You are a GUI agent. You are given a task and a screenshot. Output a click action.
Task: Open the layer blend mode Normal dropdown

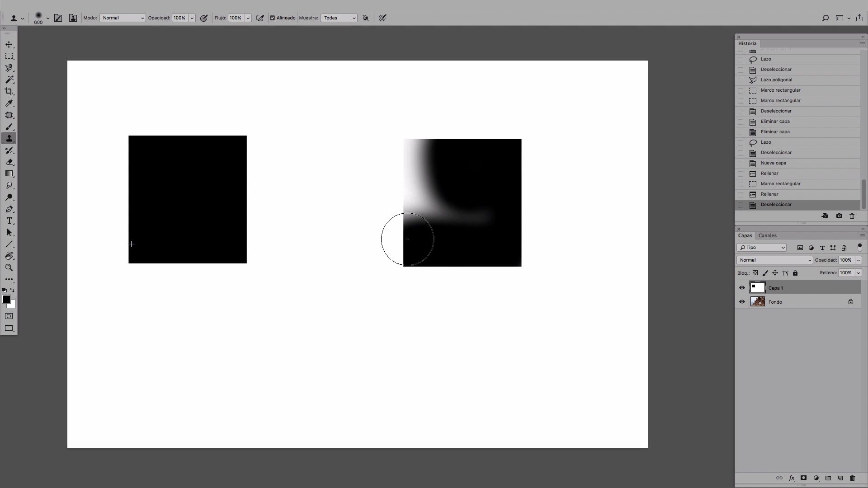pos(774,260)
